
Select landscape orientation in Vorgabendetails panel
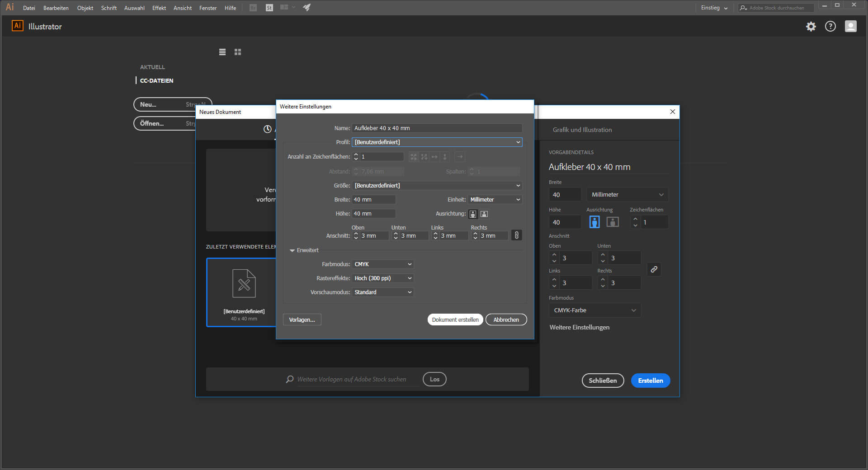coord(612,222)
